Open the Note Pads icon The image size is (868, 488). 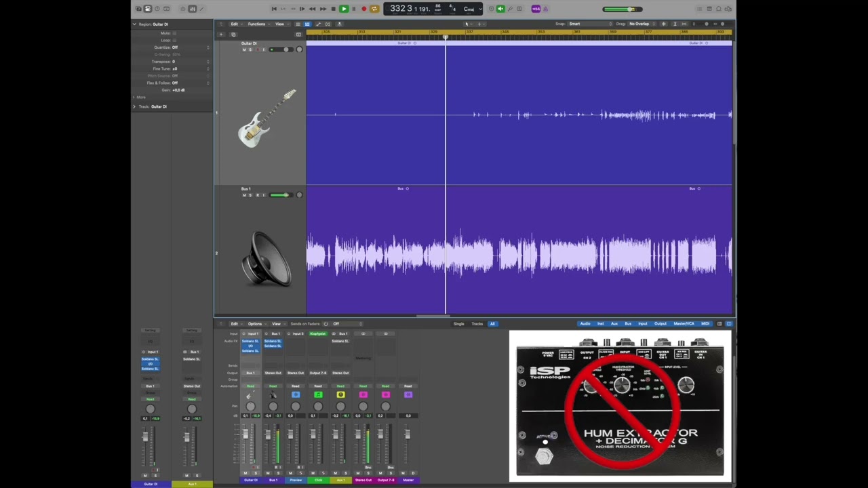pos(710,9)
